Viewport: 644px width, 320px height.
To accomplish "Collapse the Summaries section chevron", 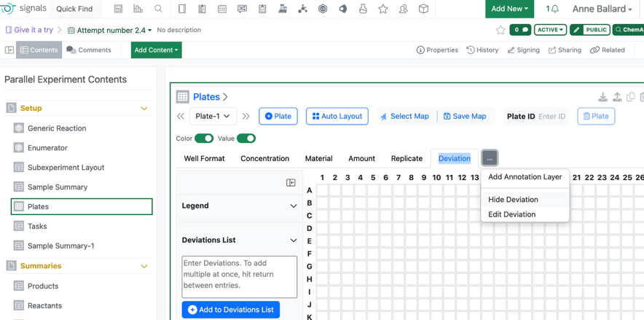I will [x=144, y=266].
